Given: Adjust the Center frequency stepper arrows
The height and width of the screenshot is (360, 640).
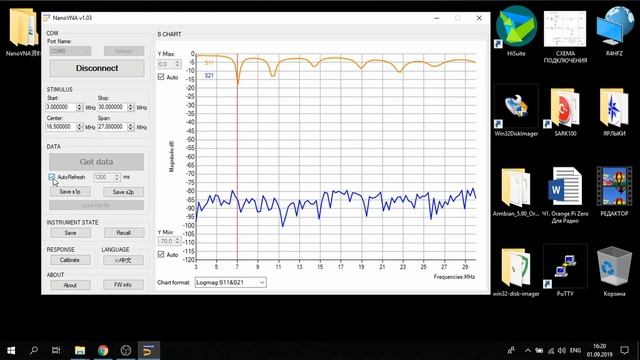Looking at the screenshot, I should pyautogui.click(x=80, y=127).
